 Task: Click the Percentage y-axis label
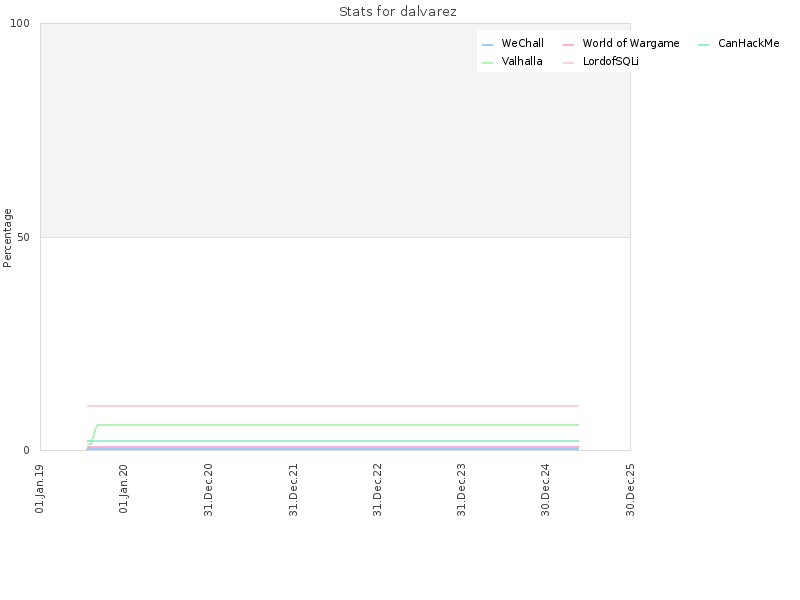click(7, 238)
